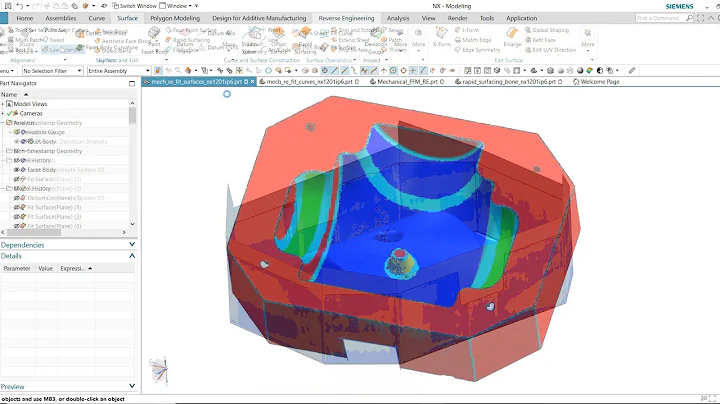Expand the Model Views node

2,104
